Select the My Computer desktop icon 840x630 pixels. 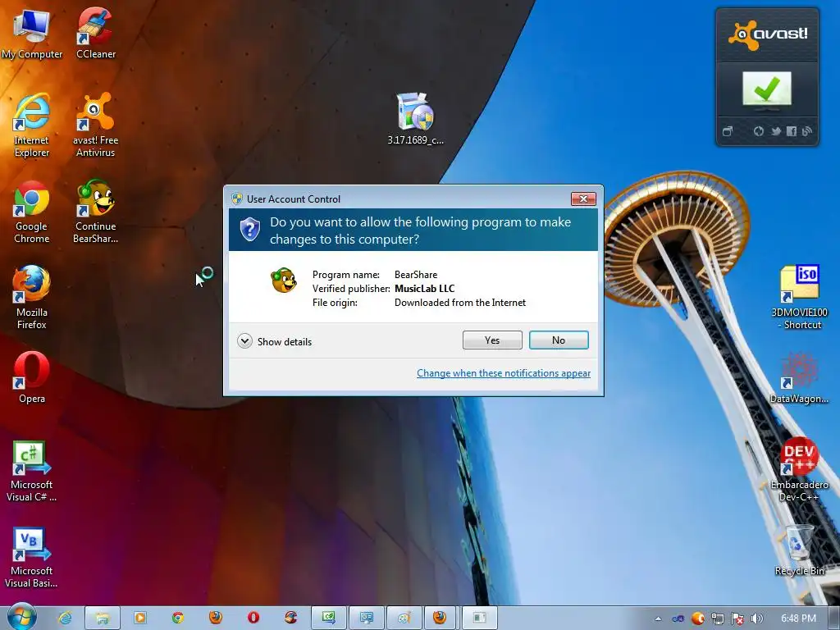point(32,33)
